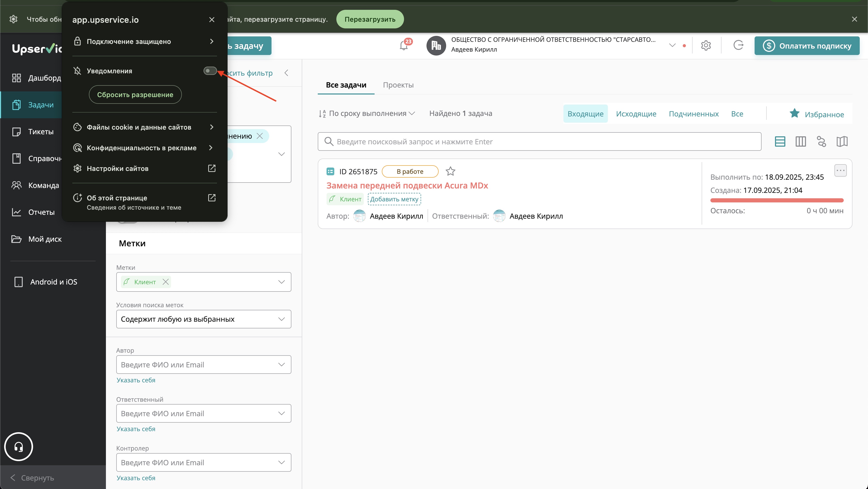The height and width of the screenshot is (489, 868).
Task: Open notifications bell with 23 badge
Action: [404, 45]
